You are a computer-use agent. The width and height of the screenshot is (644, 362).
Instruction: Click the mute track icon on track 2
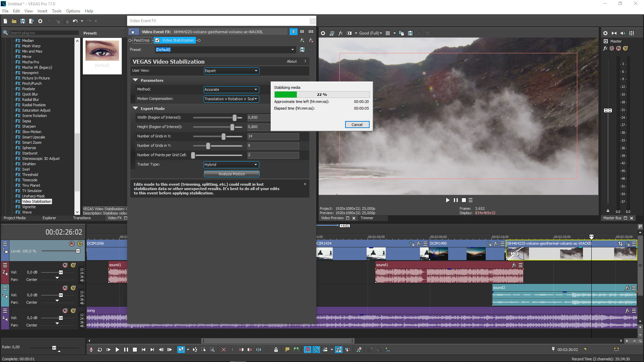coord(65,265)
